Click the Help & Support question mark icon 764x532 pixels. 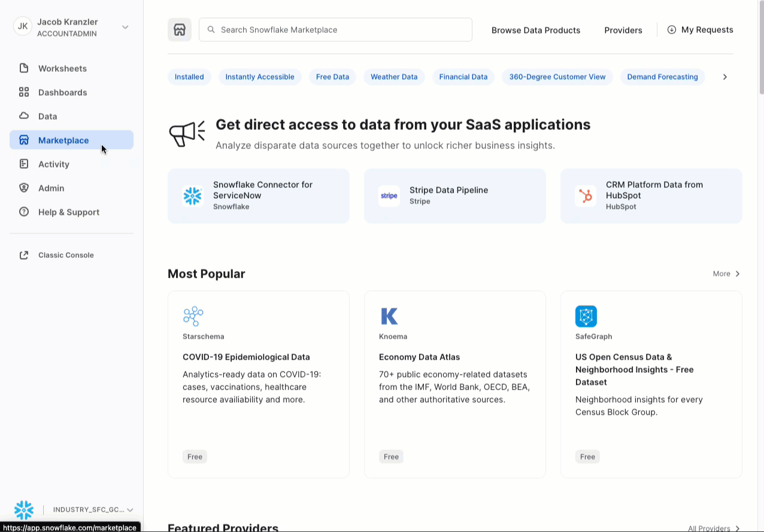(x=24, y=212)
